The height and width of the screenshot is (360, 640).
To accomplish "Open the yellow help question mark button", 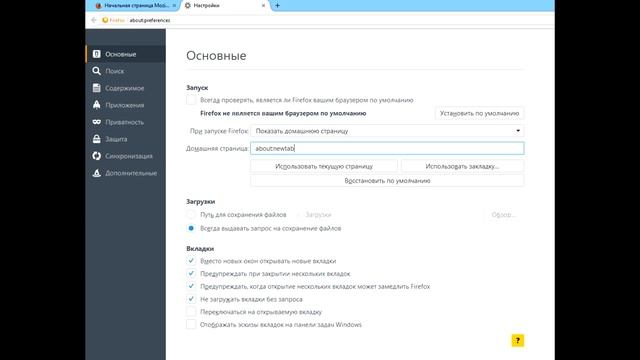I will [518, 340].
